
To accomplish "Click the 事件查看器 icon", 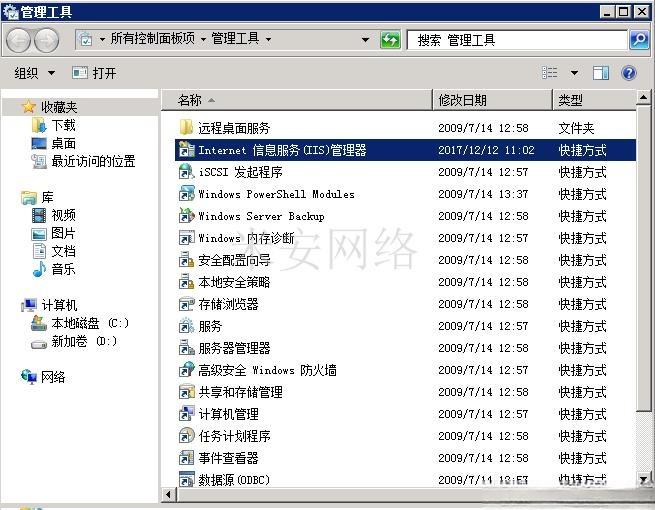I will pyautogui.click(x=186, y=458).
